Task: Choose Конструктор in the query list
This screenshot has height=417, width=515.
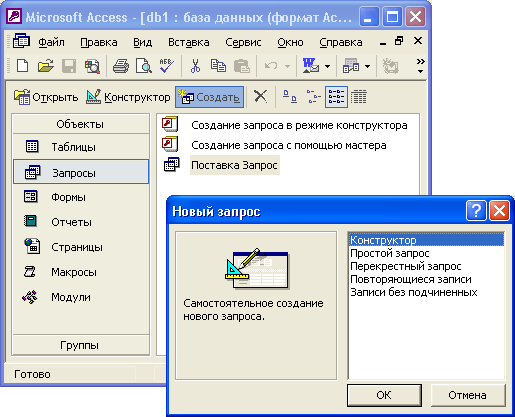Action: click(426, 240)
